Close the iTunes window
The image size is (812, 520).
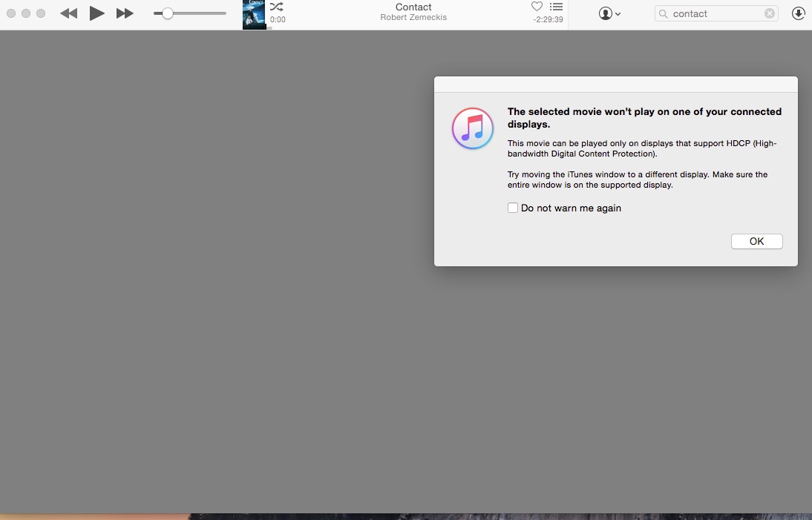tap(11, 13)
